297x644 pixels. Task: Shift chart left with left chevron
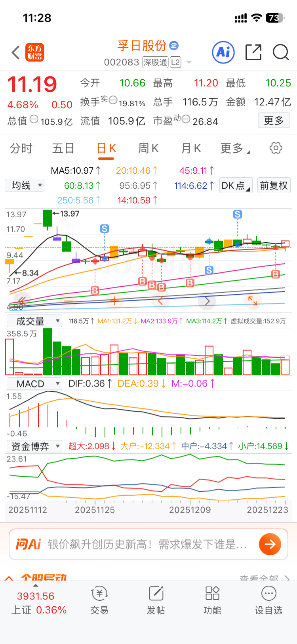tap(161, 301)
